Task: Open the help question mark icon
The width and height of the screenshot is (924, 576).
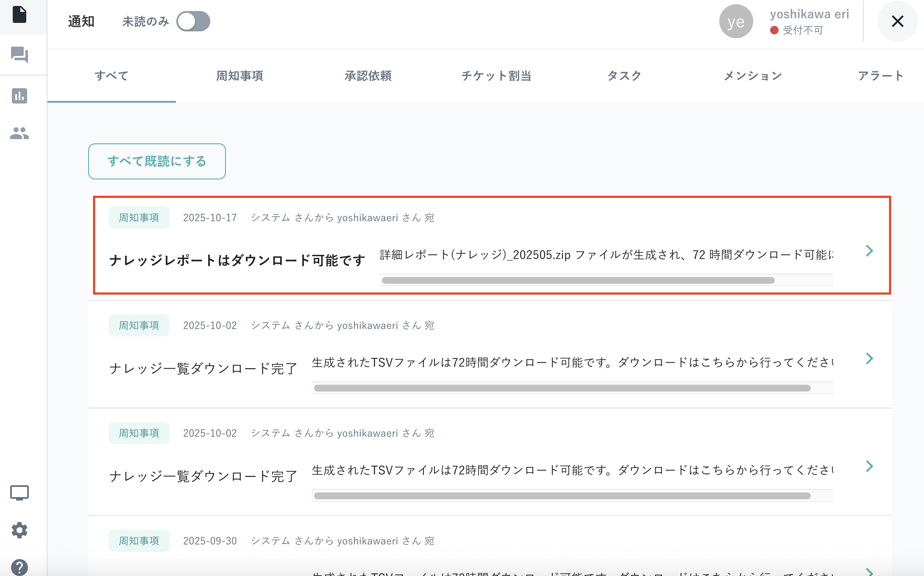Action: click(19, 567)
